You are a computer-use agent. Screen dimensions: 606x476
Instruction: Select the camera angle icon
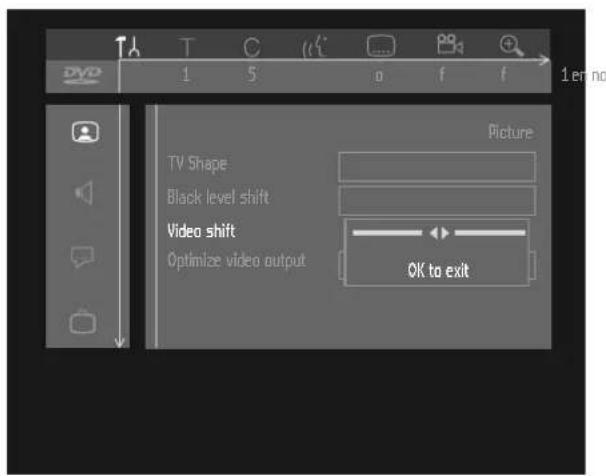click(x=450, y=44)
